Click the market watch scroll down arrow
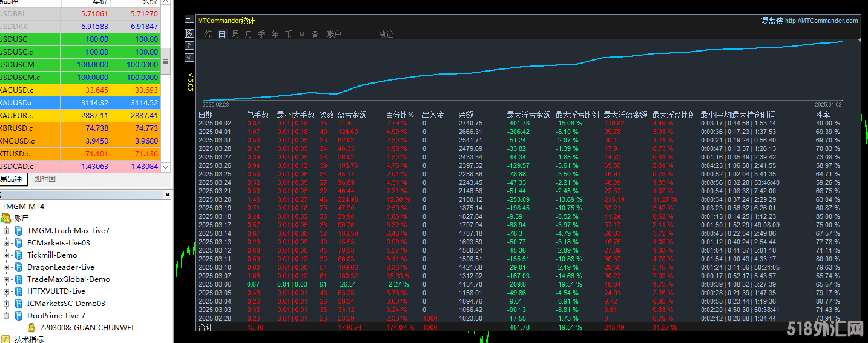 coord(166,167)
